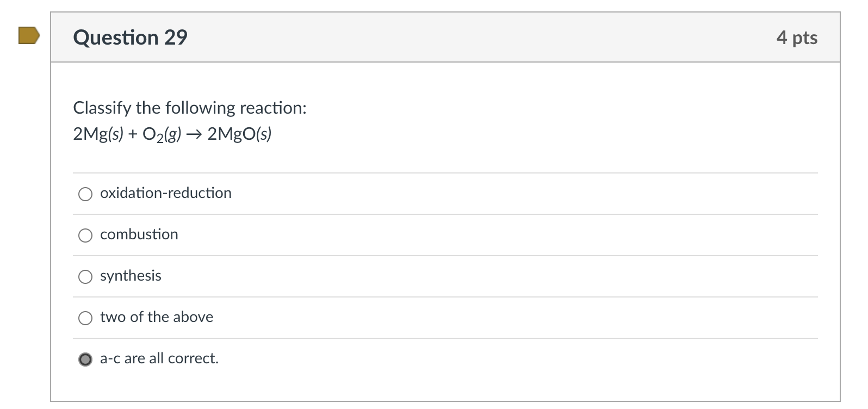The image size is (868, 409).
Task: Click the oxidation-reduction answer label
Action: coord(165,193)
